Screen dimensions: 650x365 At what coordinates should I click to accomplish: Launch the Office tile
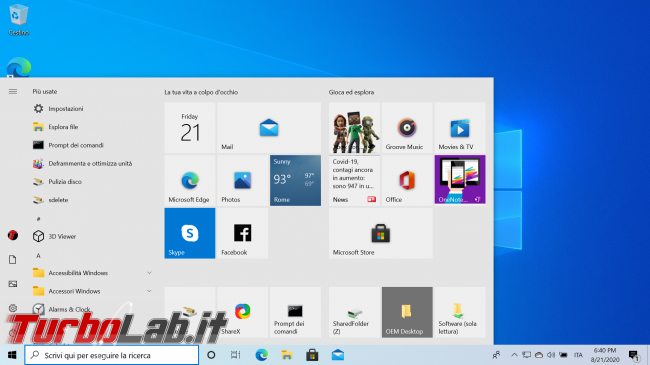407,180
